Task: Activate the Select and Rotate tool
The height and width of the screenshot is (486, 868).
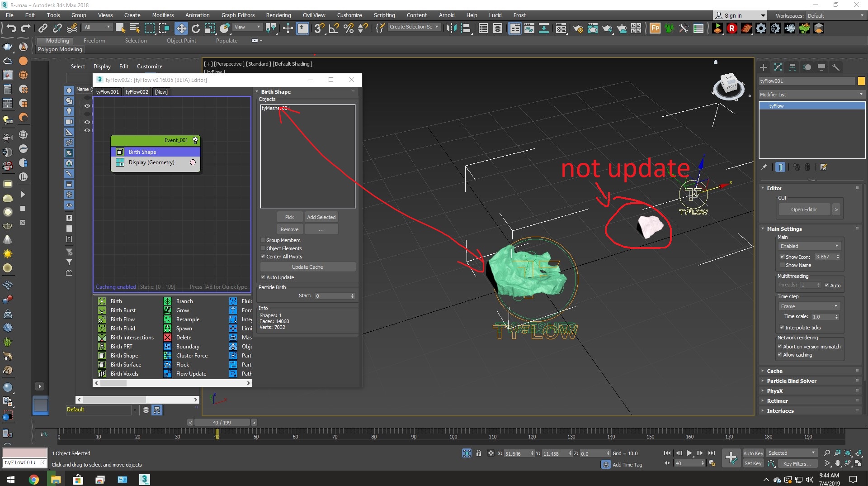Action: point(196,29)
